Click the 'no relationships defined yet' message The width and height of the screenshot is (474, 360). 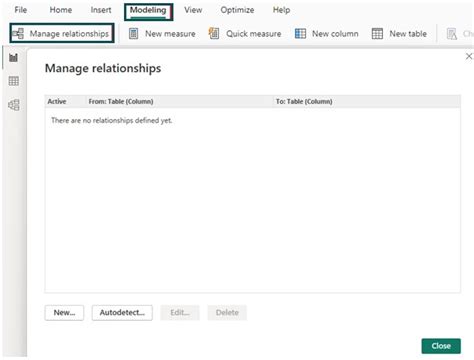[x=112, y=120]
